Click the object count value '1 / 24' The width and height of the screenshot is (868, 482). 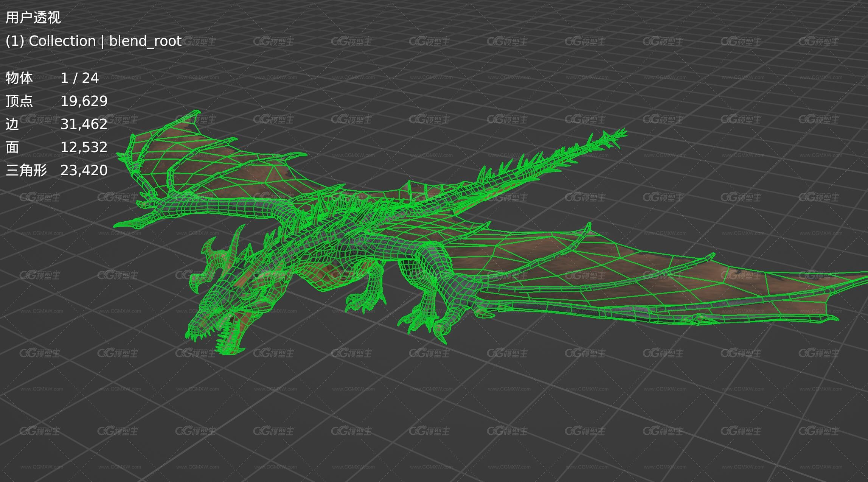[x=79, y=78]
